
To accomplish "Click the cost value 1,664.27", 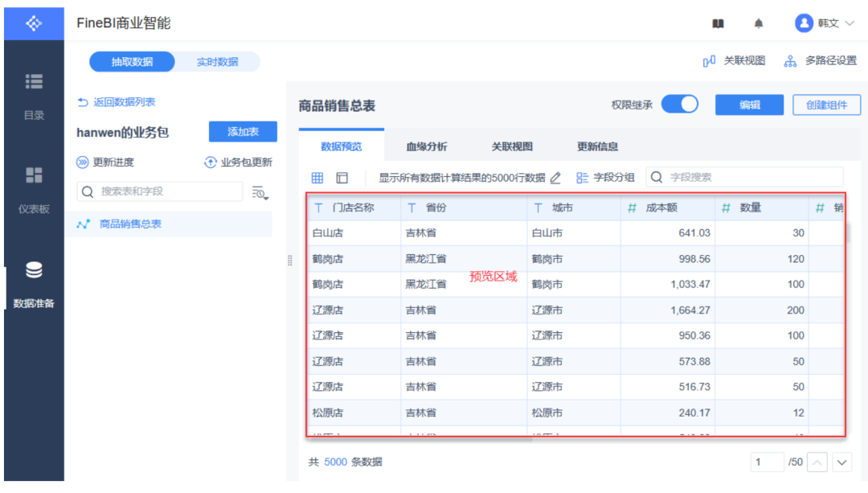I will coord(690,310).
